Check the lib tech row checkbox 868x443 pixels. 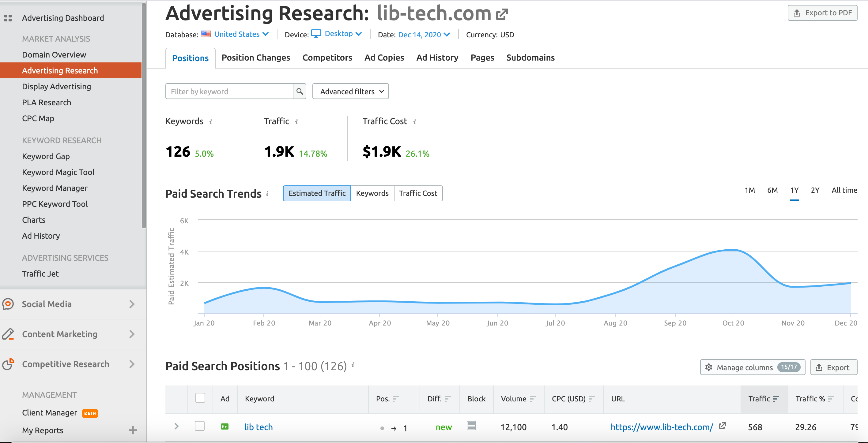pyautogui.click(x=200, y=426)
